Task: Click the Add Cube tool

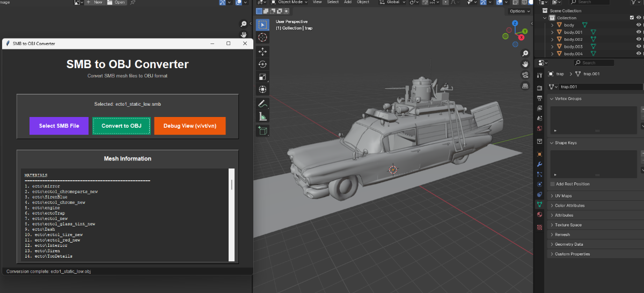Action: (x=262, y=130)
